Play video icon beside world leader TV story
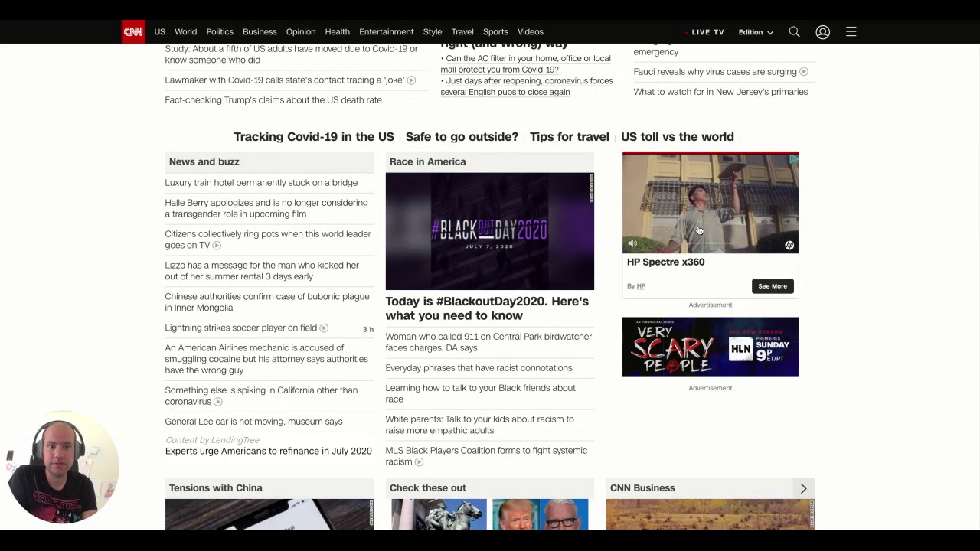980x551 pixels. point(217,246)
